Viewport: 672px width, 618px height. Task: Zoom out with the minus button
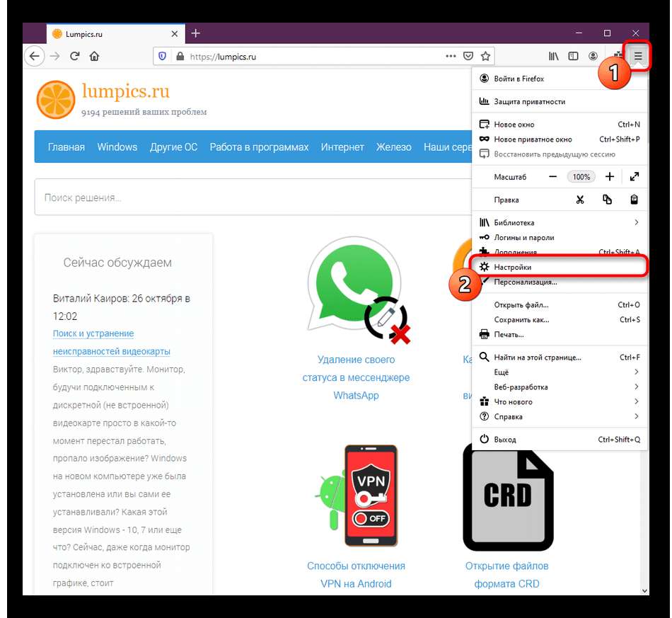(x=553, y=177)
